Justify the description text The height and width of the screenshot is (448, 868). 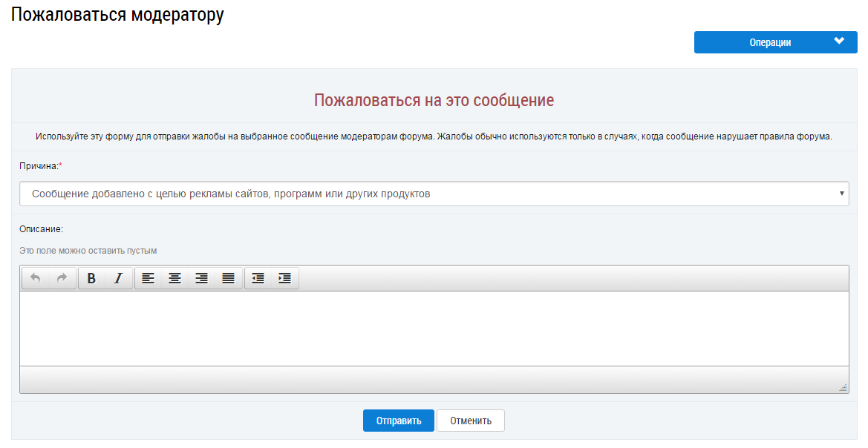228,278
